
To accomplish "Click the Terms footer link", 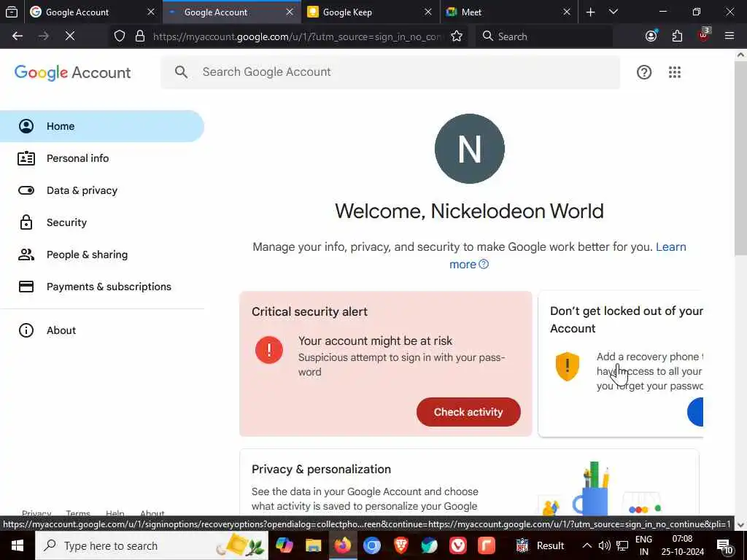I will [x=78, y=513].
